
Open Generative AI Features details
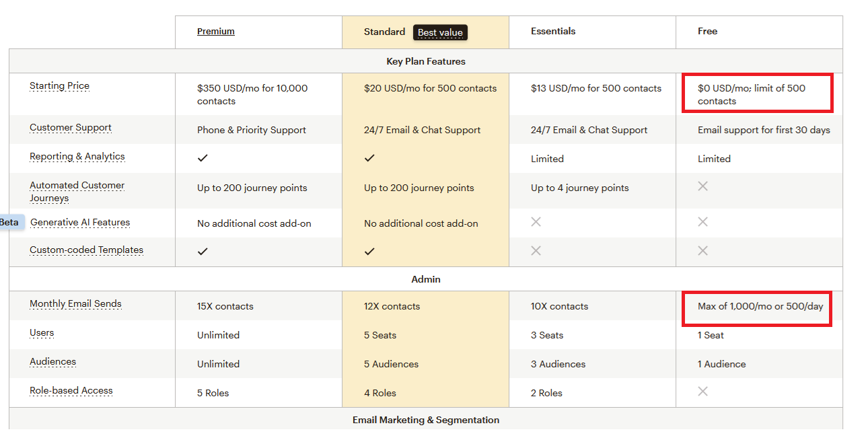(x=80, y=223)
